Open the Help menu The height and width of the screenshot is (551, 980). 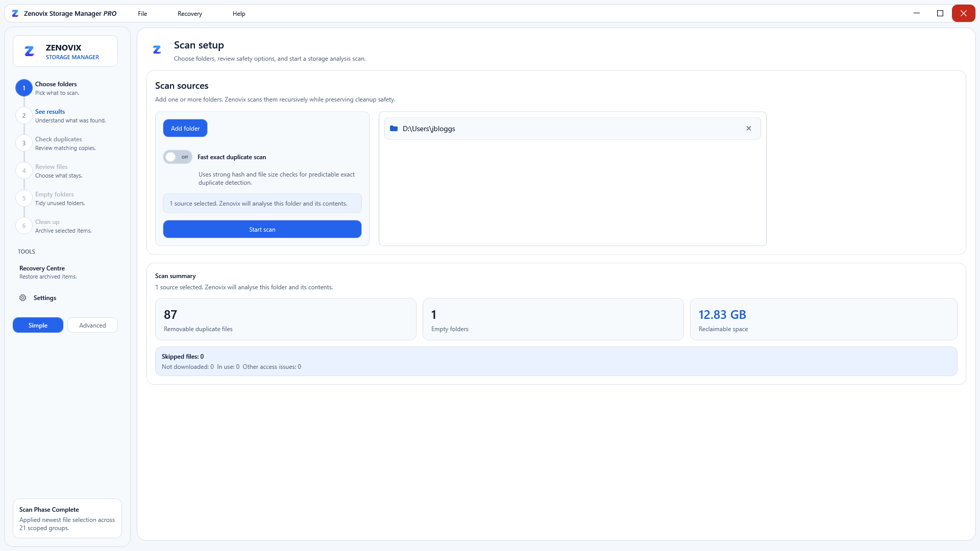(x=239, y=14)
